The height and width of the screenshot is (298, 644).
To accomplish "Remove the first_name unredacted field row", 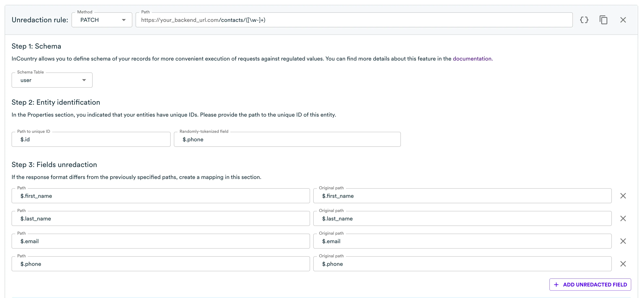I will tap(623, 196).
